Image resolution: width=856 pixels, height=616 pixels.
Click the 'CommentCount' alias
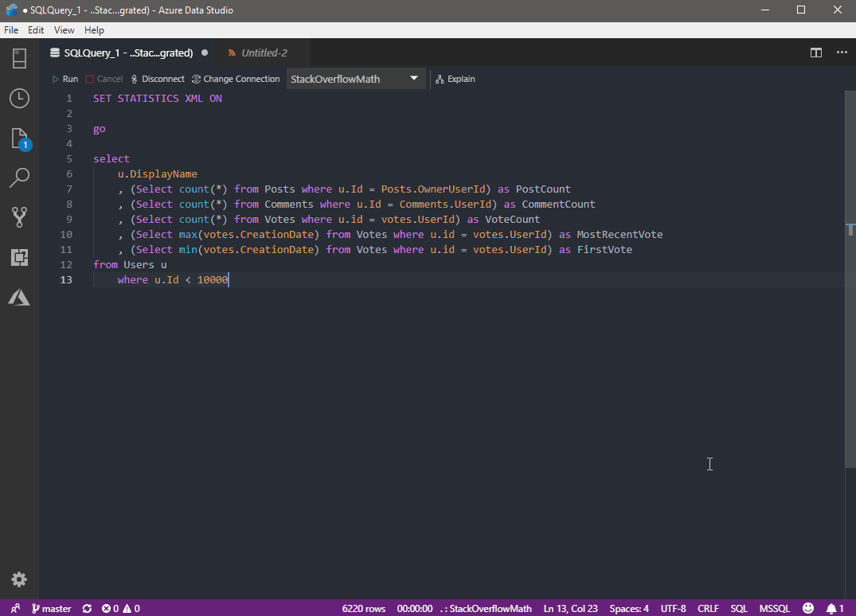coord(558,204)
